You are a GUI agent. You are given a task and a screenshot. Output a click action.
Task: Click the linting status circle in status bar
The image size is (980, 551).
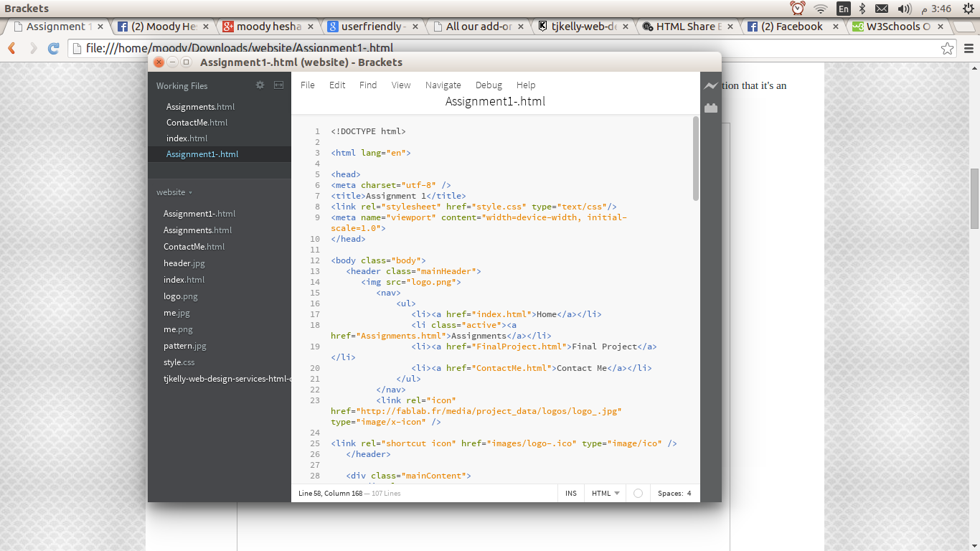638,493
